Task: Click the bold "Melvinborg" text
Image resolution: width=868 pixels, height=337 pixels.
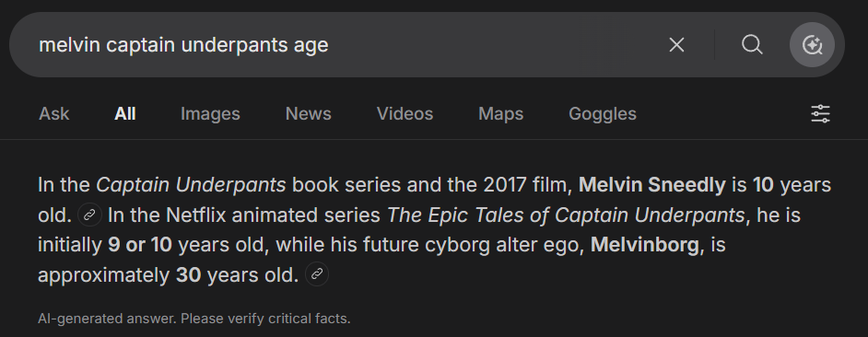Action: pyautogui.click(x=645, y=245)
